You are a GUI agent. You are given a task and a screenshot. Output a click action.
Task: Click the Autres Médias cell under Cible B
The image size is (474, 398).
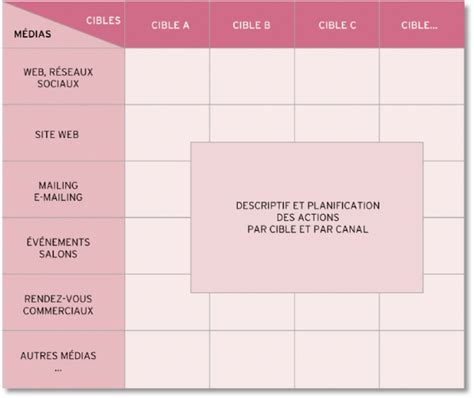point(252,360)
